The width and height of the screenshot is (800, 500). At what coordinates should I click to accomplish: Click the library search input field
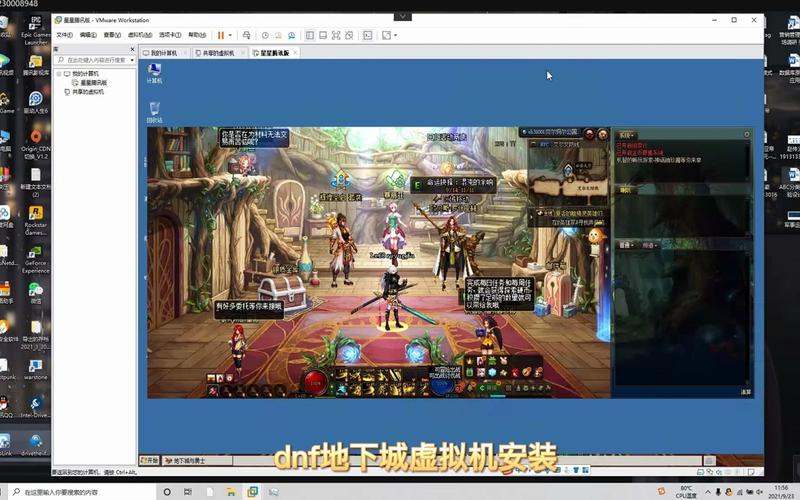(x=92, y=60)
